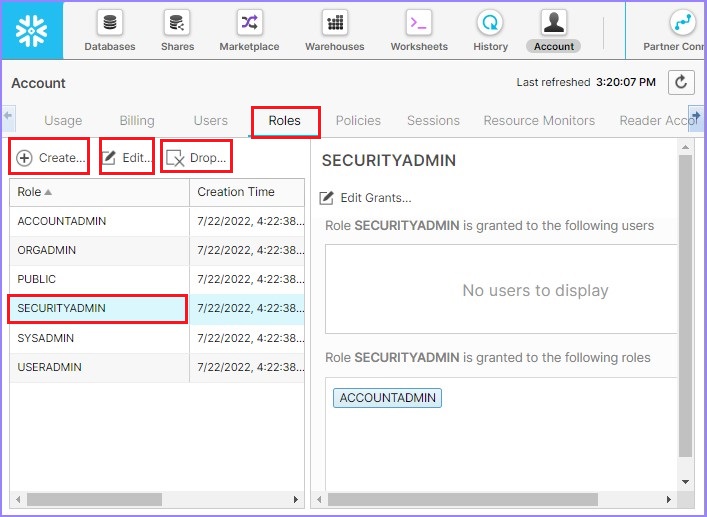This screenshot has width=707, height=517.
Task: Open the Worksheets page
Action: (x=419, y=30)
